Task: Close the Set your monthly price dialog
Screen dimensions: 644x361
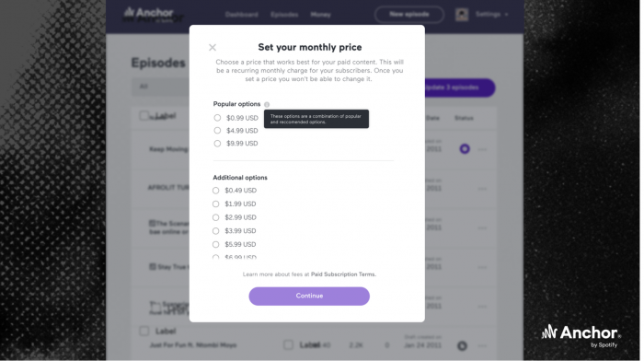Action: click(x=213, y=47)
